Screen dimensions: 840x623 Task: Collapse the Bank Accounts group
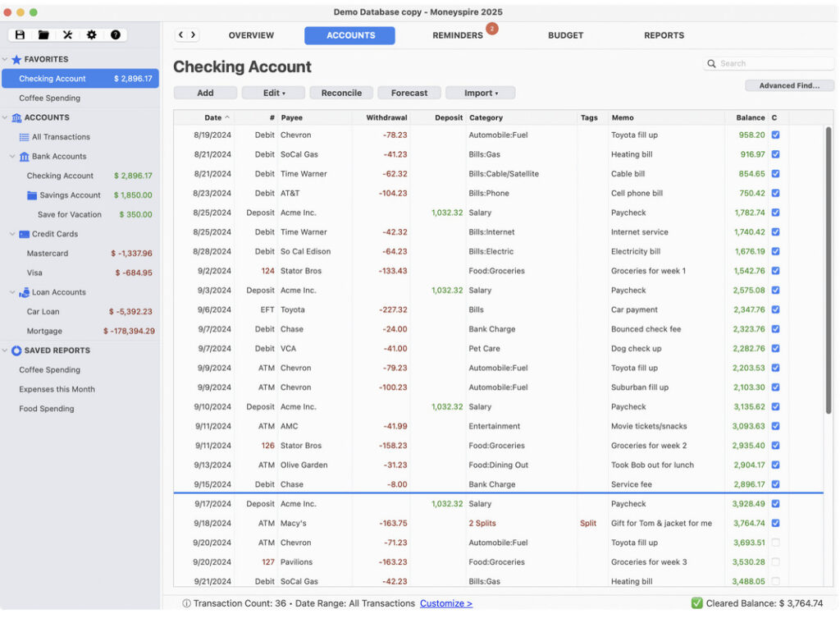click(x=12, y=157)
